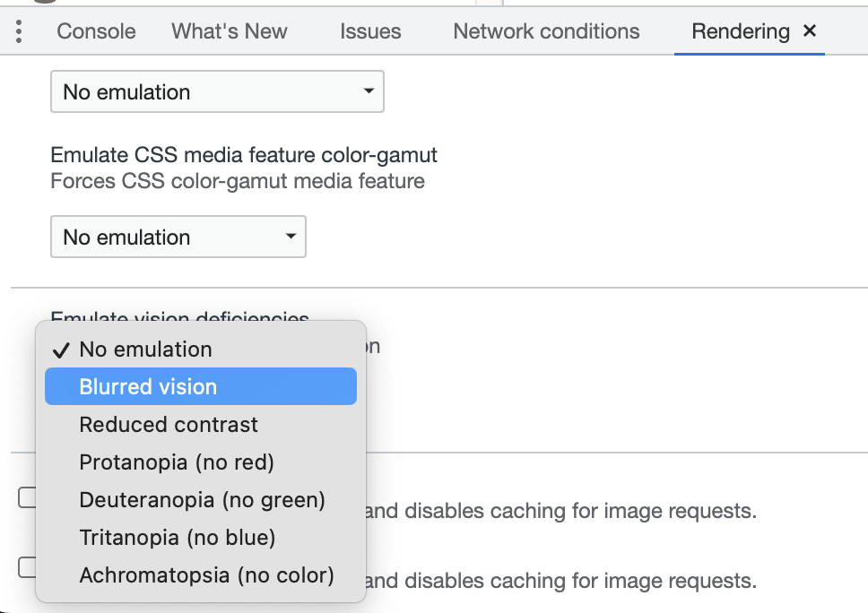This screenshot has width=868, height=613.
Task: Open the color-gamut emulation dropdown
Action: pyautogui.click(x=178, y=237)
